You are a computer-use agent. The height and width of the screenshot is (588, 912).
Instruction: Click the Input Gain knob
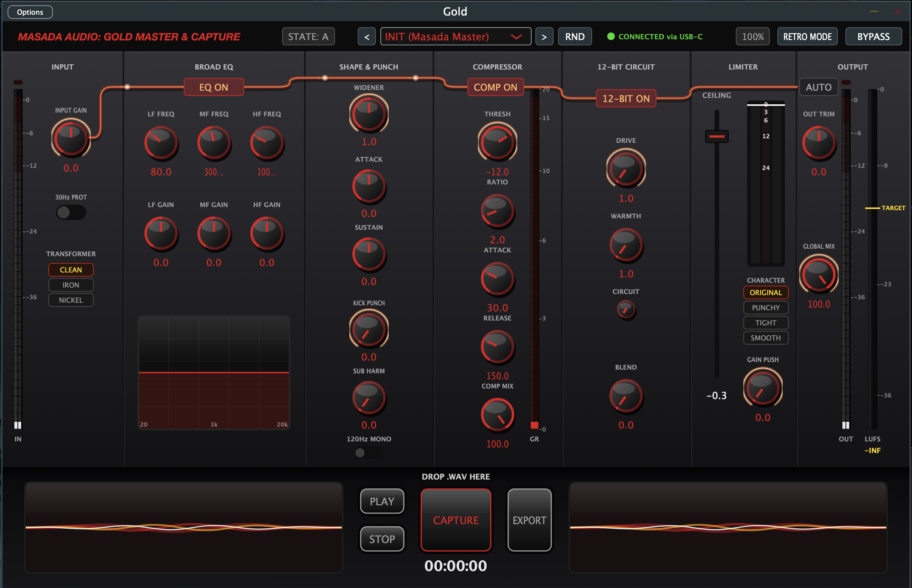point(71,138)
